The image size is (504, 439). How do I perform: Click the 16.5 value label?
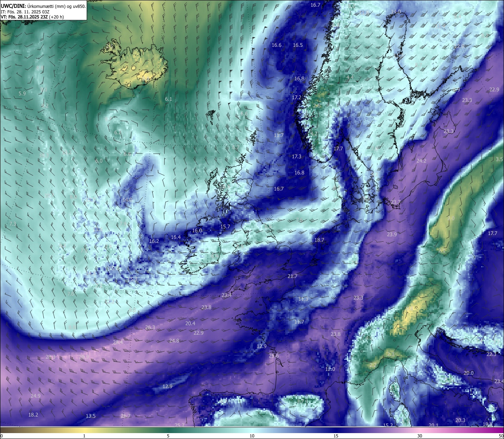point(298,45)
